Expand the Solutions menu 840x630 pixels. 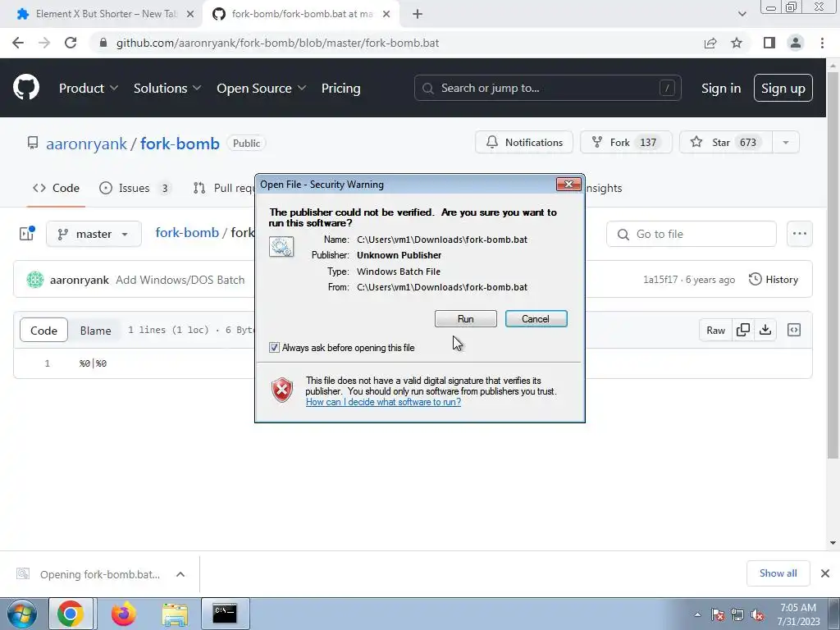pos(167,89)
